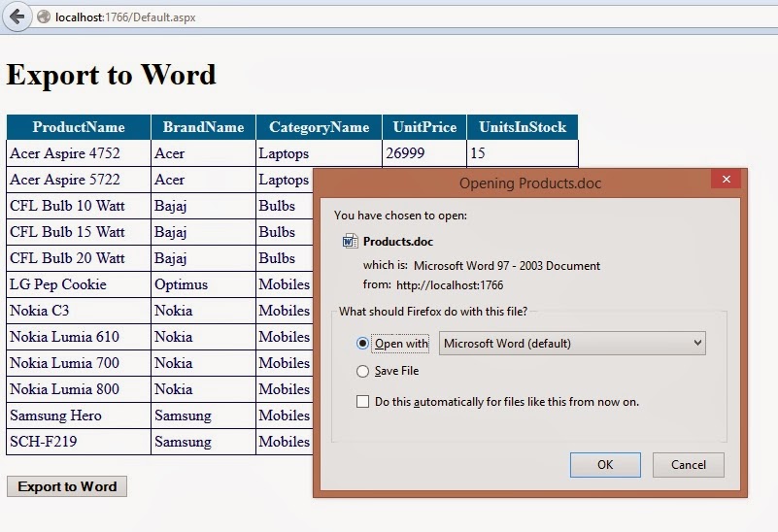Click the UnitsInStock column header
This screenshot has height=532, width=778.
point(523,127)
